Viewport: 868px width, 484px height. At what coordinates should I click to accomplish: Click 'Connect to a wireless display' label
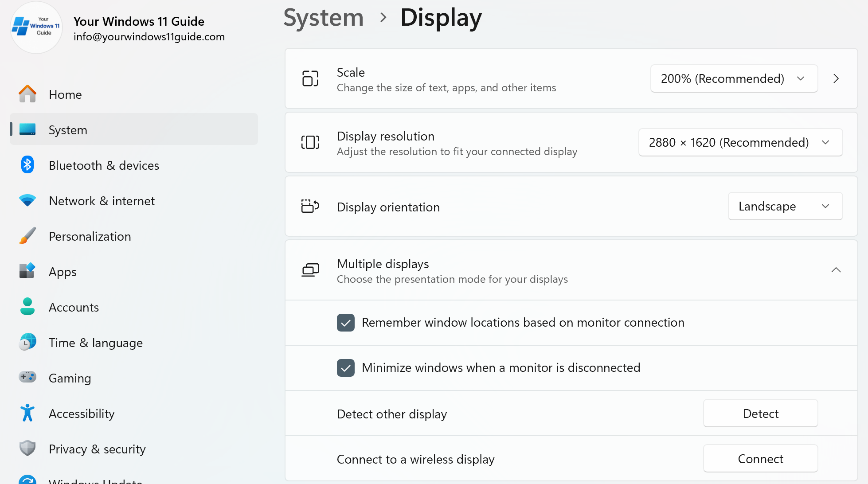[416, 459]
